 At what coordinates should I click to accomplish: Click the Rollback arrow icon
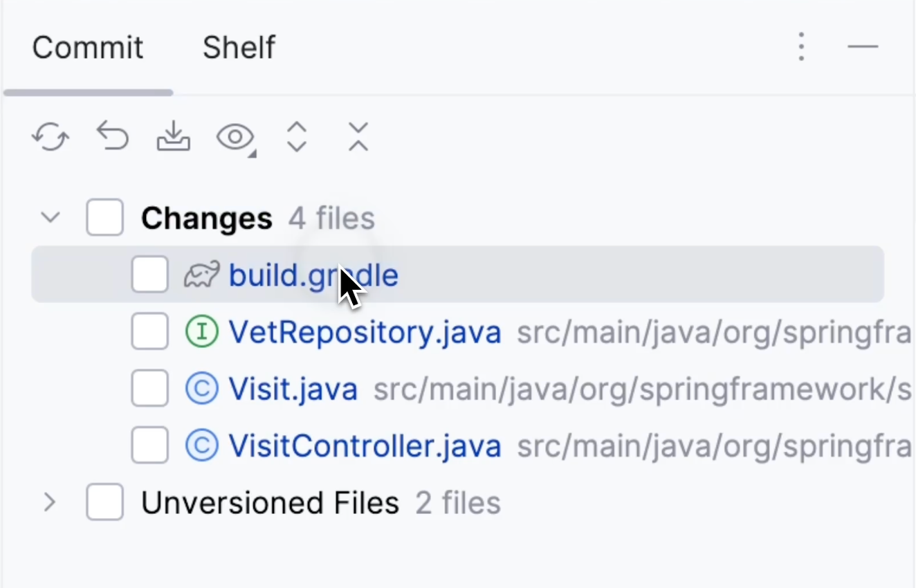point(112,136)
